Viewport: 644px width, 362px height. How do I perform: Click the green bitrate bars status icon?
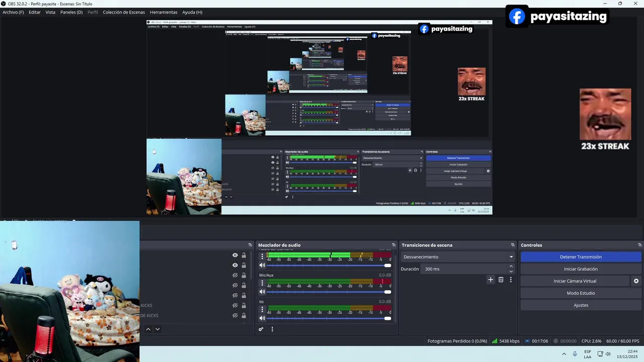[x=495, y=341]
